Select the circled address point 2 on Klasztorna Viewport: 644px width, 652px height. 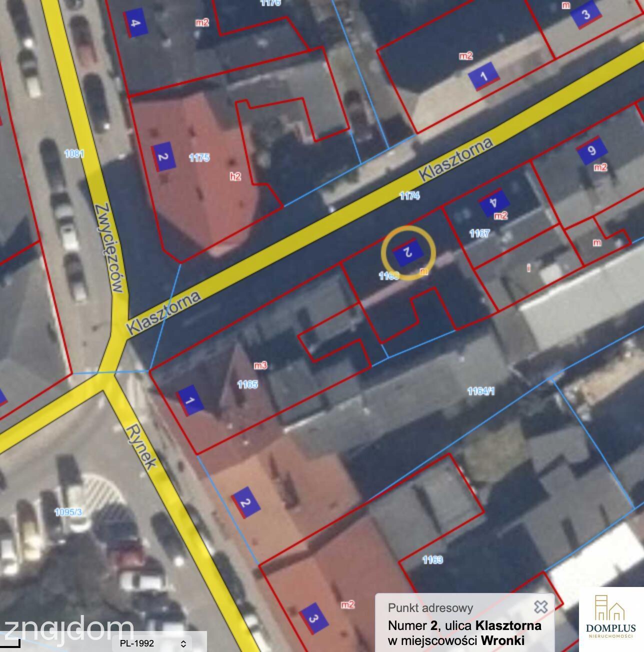(408, 252)
